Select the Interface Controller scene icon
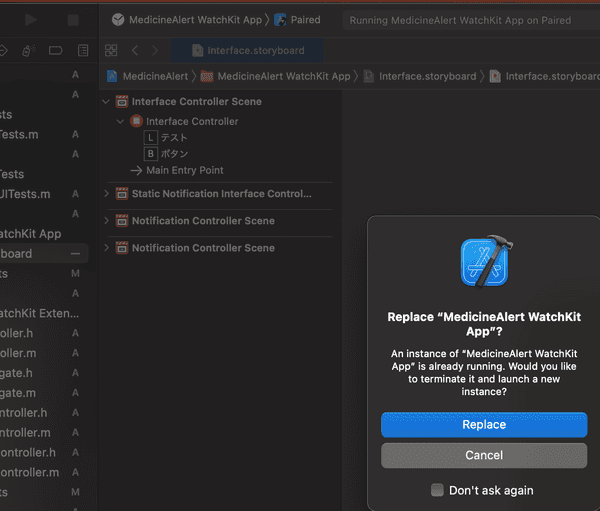This screenshot has width=600, height=511. (x=122, y=102)
